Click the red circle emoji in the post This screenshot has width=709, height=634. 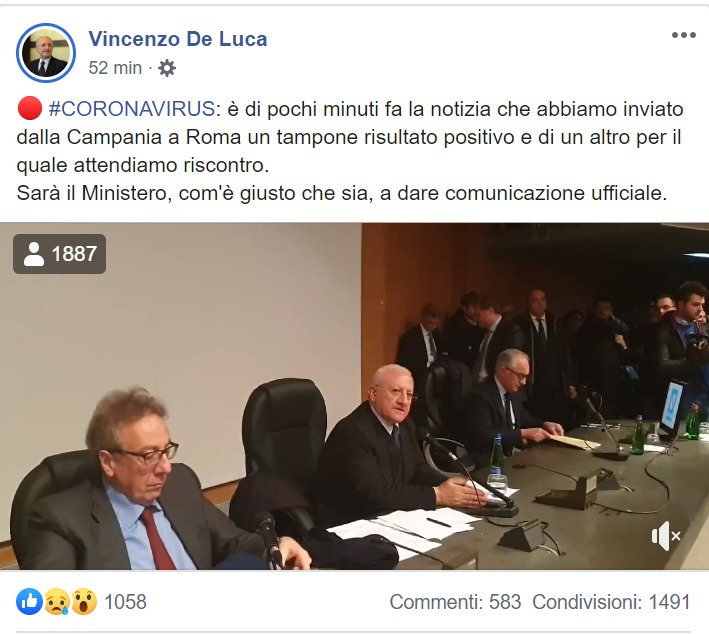(x=30, y=109)
